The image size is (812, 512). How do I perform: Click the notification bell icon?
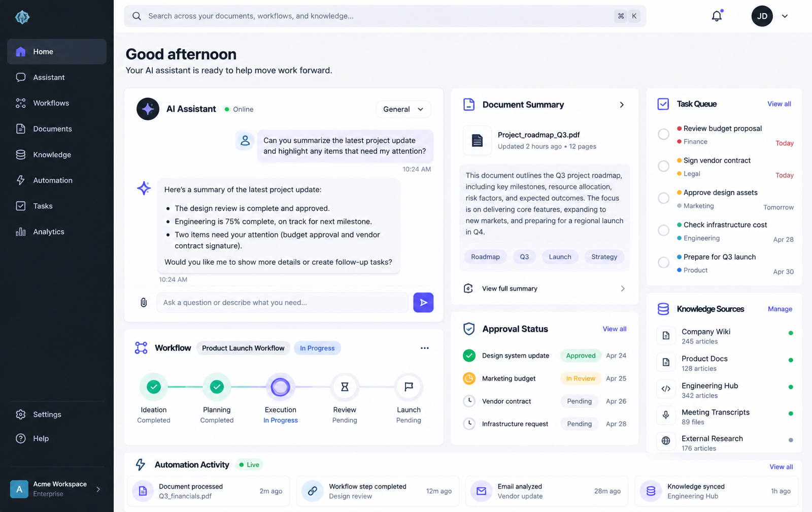[x=717, y=16]
